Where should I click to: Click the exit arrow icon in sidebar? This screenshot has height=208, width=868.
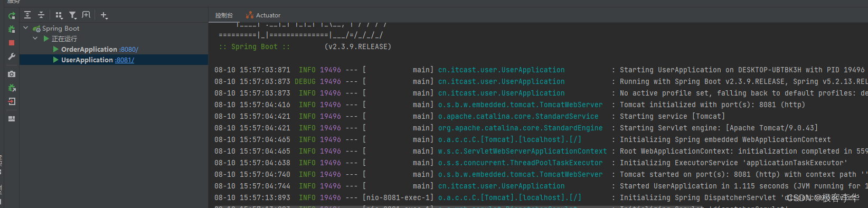[12, 101]
